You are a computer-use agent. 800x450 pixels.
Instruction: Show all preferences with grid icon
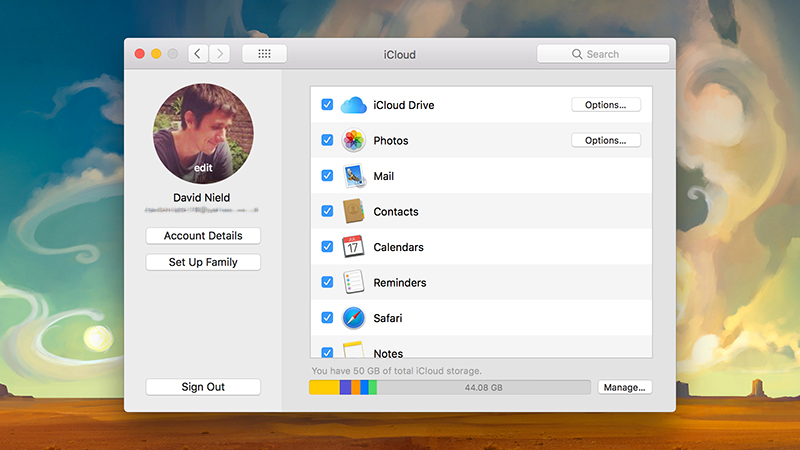(264, 54)
